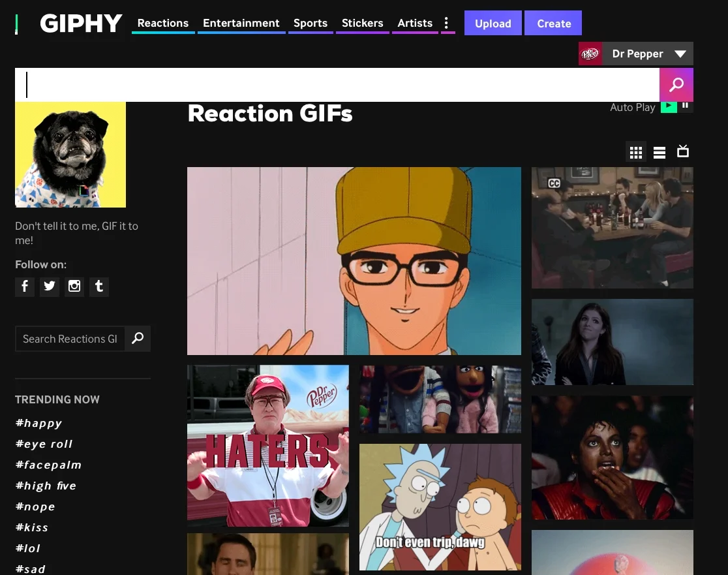This screenshot has height=575, width=728.
Task: Open the #sad trending tag
Action: coord(30,569)
